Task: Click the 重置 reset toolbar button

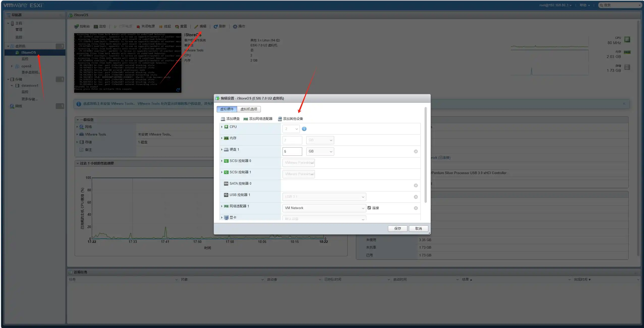Action: (x=181, y=26)
